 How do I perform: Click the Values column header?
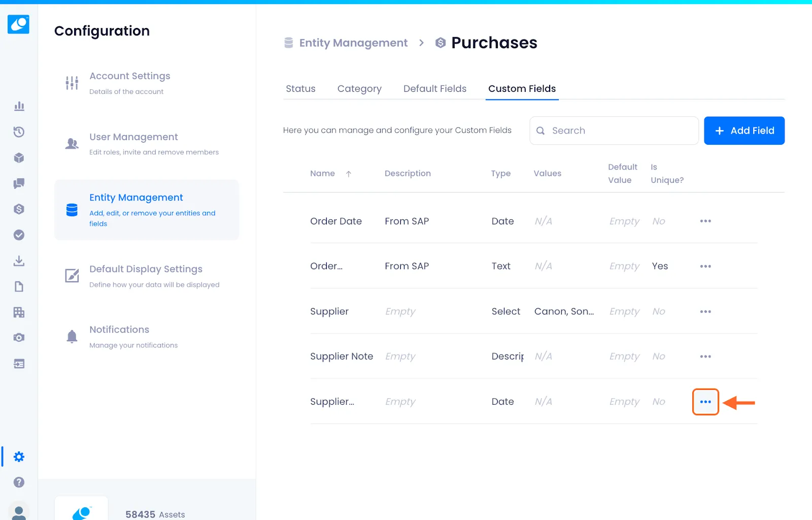coord(548,174)
